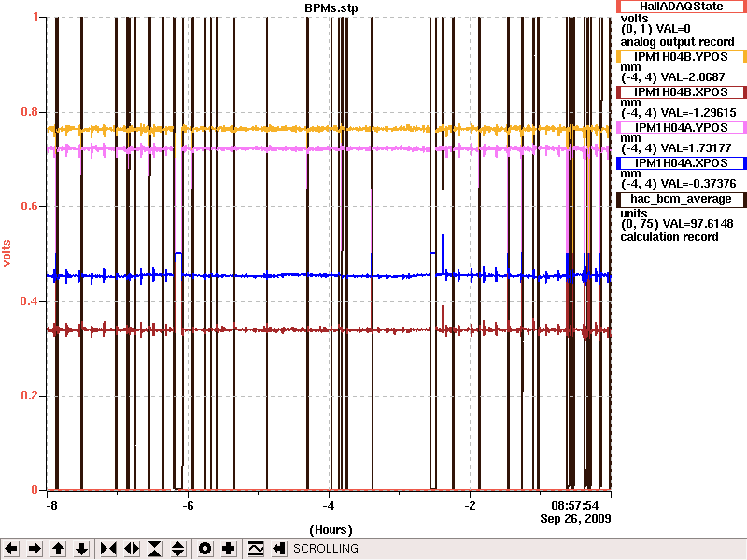Click the -6 tick label on time axis
747x560 pixels.
click(x=189, y=505)
